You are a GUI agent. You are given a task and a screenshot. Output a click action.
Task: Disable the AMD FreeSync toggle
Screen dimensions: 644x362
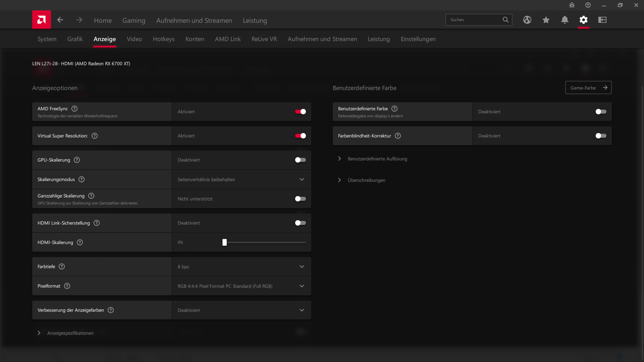point(300,112)
